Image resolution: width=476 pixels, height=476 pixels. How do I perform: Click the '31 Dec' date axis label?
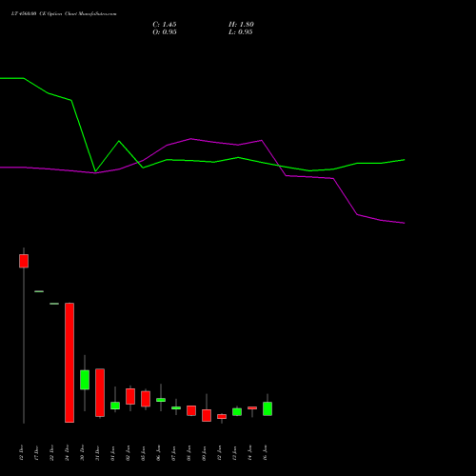[x=97, y=453]
